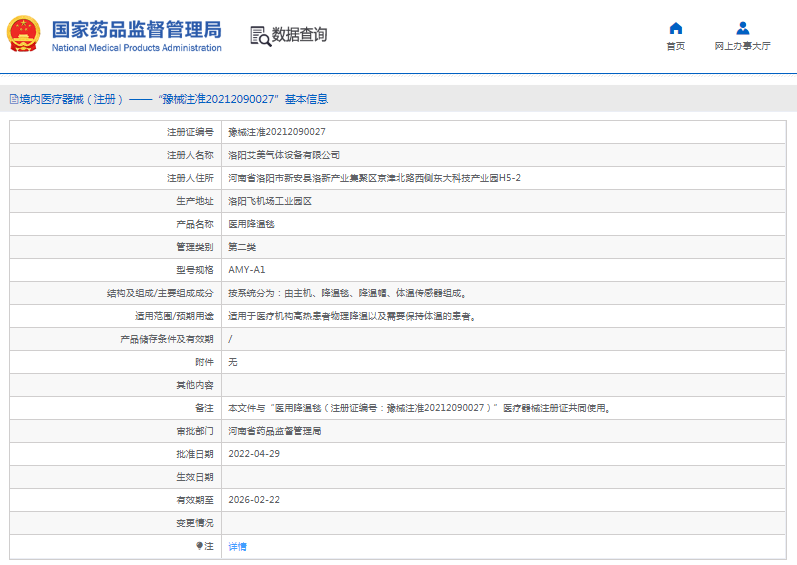Open 网上办事大厅 via its text label

click(742, 46)
